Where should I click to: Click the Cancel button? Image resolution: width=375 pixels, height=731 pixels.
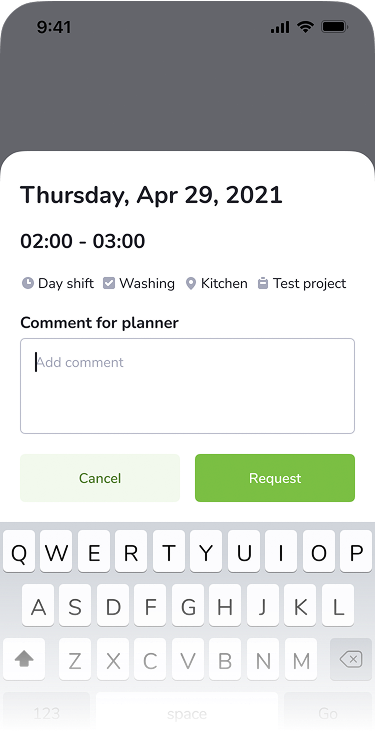click(100, 478)
